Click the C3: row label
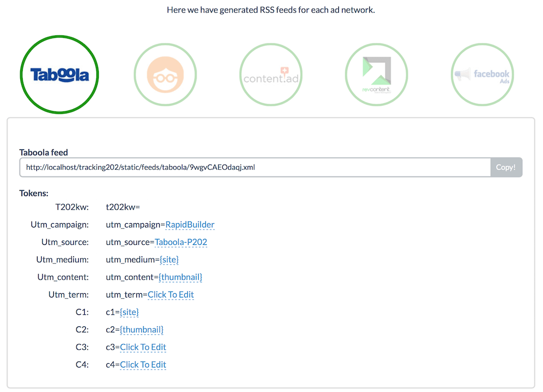Screen dimensions: 543x392 [82, 347]
